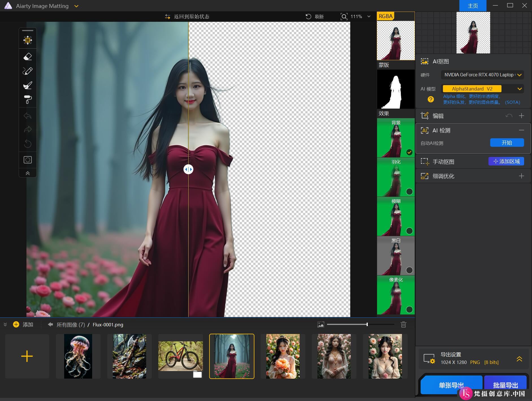
Task: Enable the 像素化 pixelate effect toggle
Action: tap(409, 309)
